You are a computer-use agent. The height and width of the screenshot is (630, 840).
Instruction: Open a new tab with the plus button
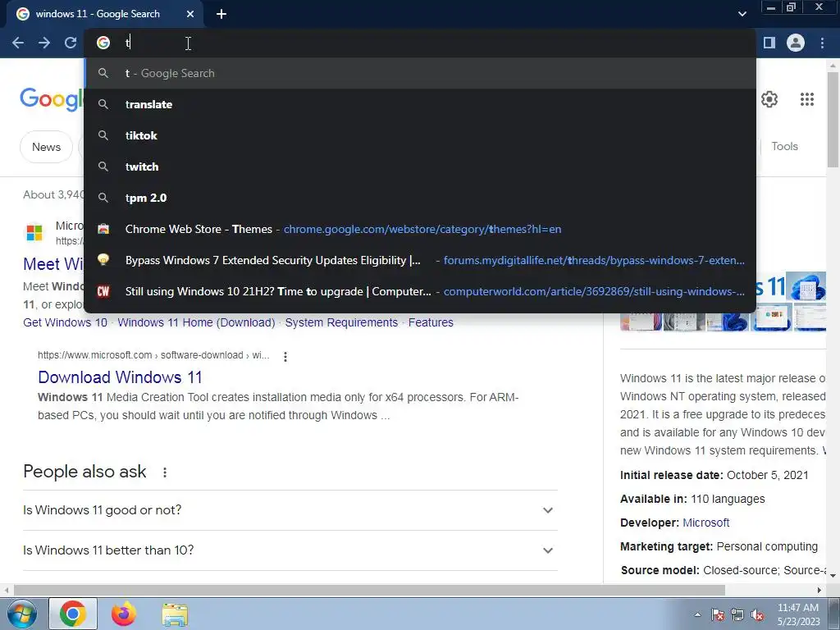pos(221,14)
